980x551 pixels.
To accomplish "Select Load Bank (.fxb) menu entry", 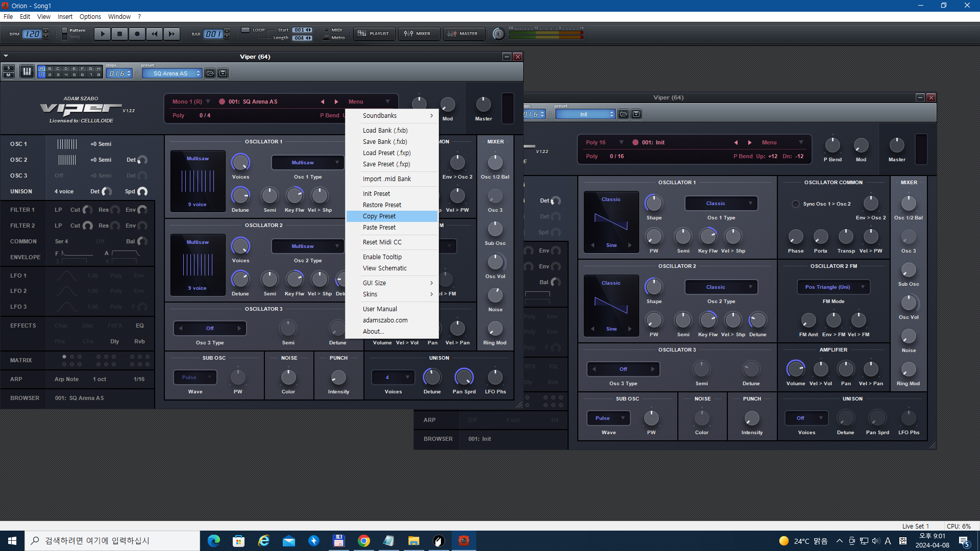I will coord(392,131).
